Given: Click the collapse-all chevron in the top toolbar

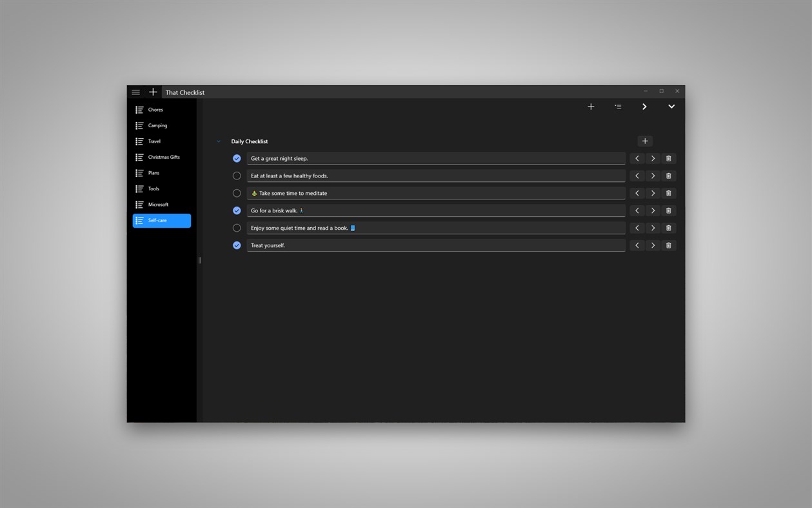Looking at the screenshot, I should click(x=671, y=107).
